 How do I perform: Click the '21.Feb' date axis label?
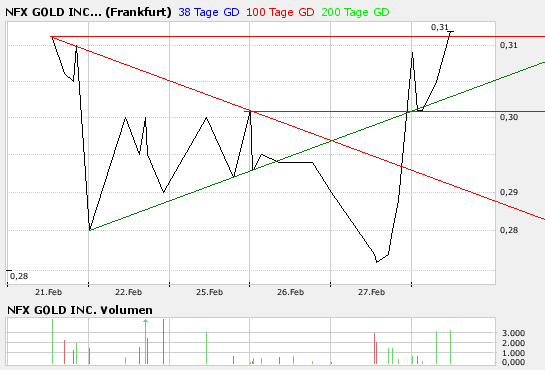pos(48,292)
